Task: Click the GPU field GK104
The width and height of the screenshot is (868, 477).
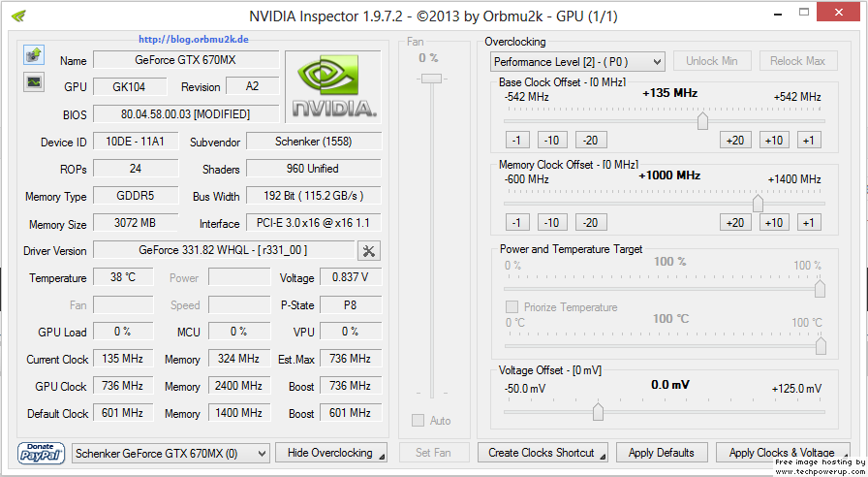Action: pyautogui.click(x=130, y=87)
